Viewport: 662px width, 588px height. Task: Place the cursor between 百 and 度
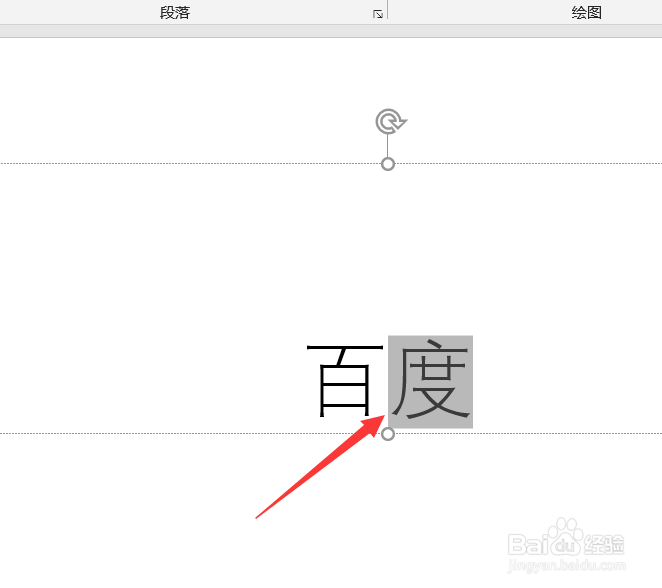tap(387, 382)
